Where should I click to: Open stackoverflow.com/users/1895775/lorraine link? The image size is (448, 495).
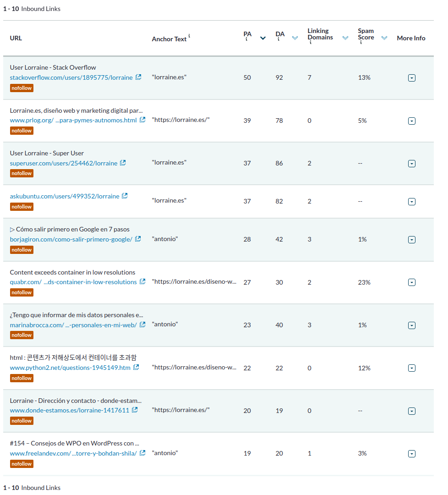(x=71, y=77)
